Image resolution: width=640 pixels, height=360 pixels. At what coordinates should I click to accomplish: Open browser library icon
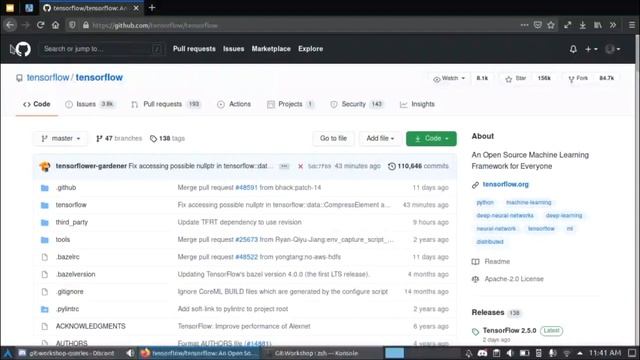[598, 25]
